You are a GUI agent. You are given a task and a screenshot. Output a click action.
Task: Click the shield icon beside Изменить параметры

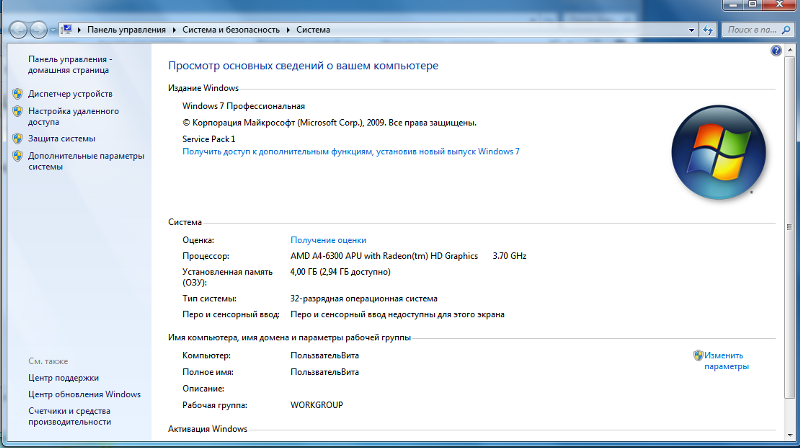point(697,355)
